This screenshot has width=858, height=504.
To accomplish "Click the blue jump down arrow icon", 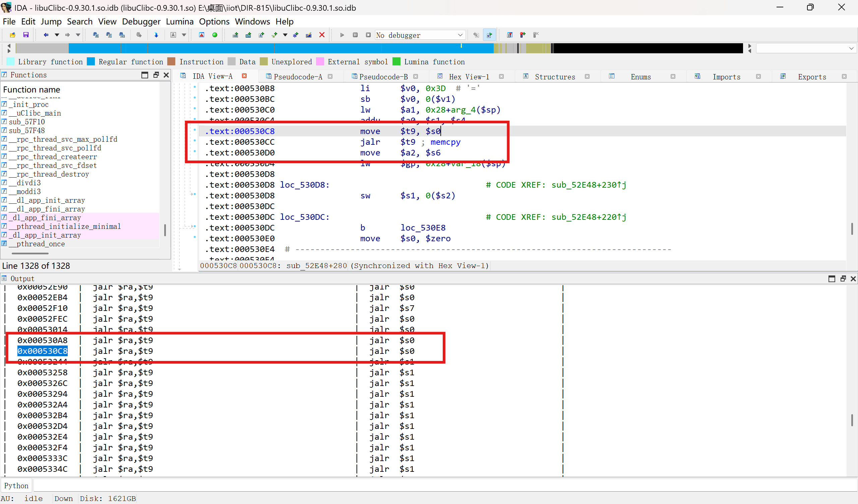I will click(x=156, y=35).
